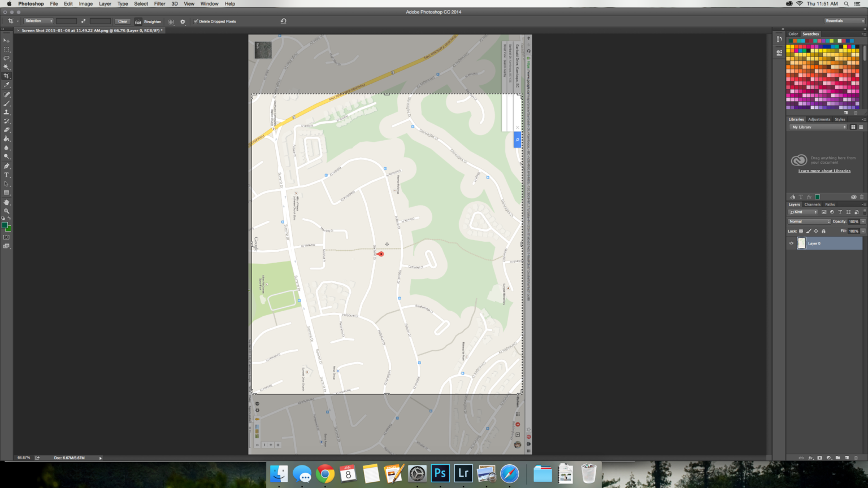Screen dimensions: 868x488
Task: Hide Layer 0 using eye icon
Action: click(791, 243)
